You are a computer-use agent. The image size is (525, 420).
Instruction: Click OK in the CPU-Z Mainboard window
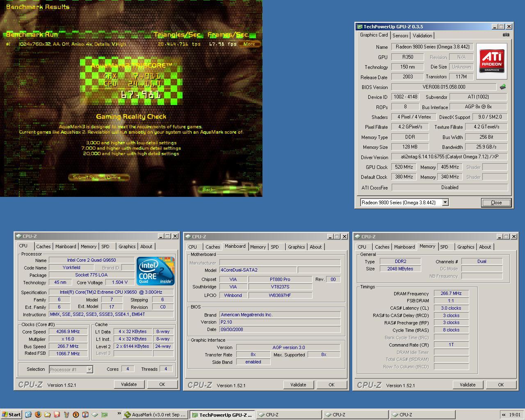pyautogui.click(x=331, y=385)
